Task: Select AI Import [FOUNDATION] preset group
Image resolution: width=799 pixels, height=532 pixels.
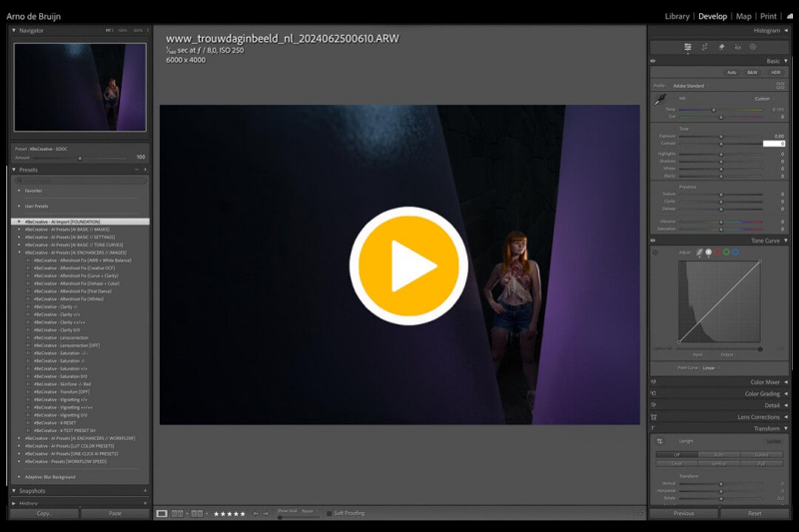Action: 81,222
